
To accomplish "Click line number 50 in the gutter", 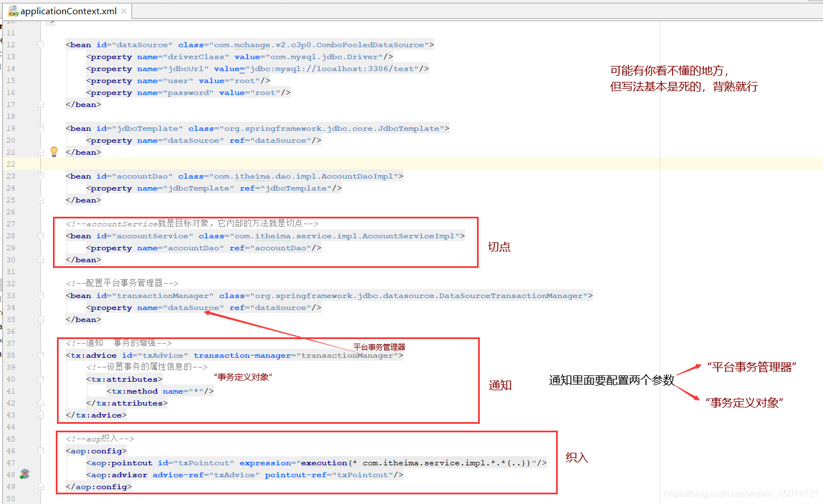I will pos(11,499).
